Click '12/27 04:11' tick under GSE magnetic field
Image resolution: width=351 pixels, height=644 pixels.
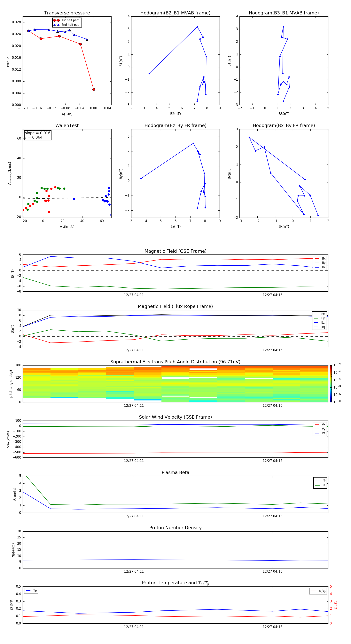point(134,295)
